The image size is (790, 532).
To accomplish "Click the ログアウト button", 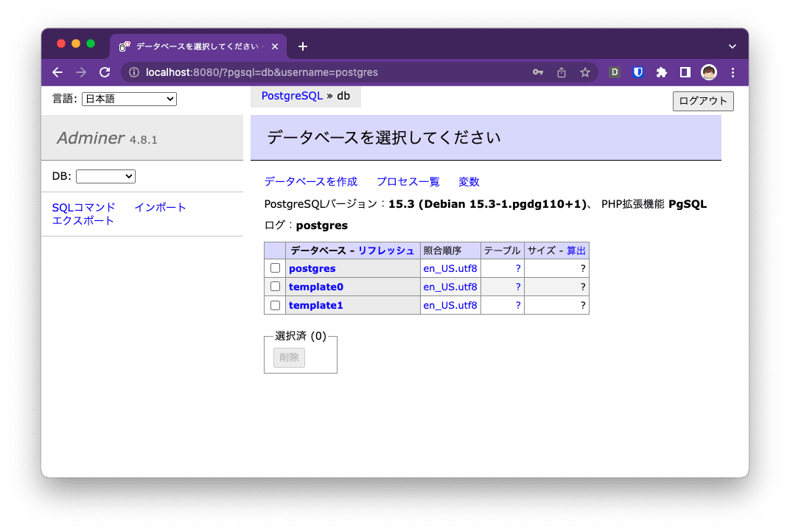I will tap(703, 101).
